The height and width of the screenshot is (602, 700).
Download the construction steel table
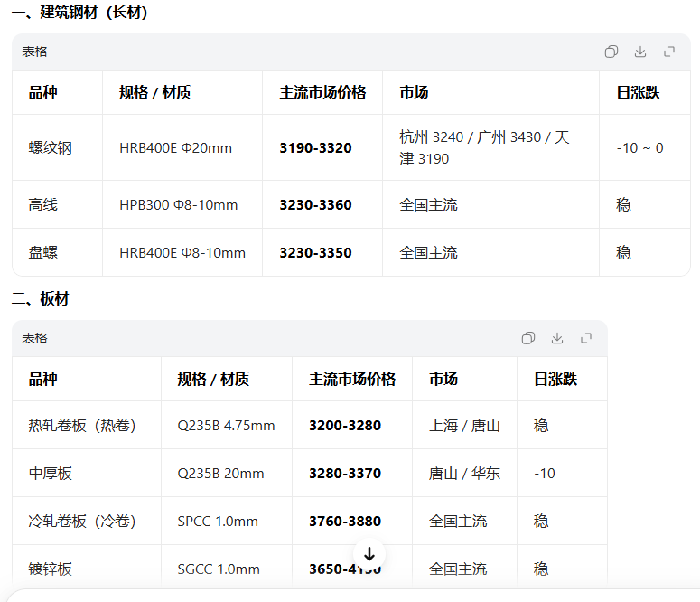(x=640, y=52)
